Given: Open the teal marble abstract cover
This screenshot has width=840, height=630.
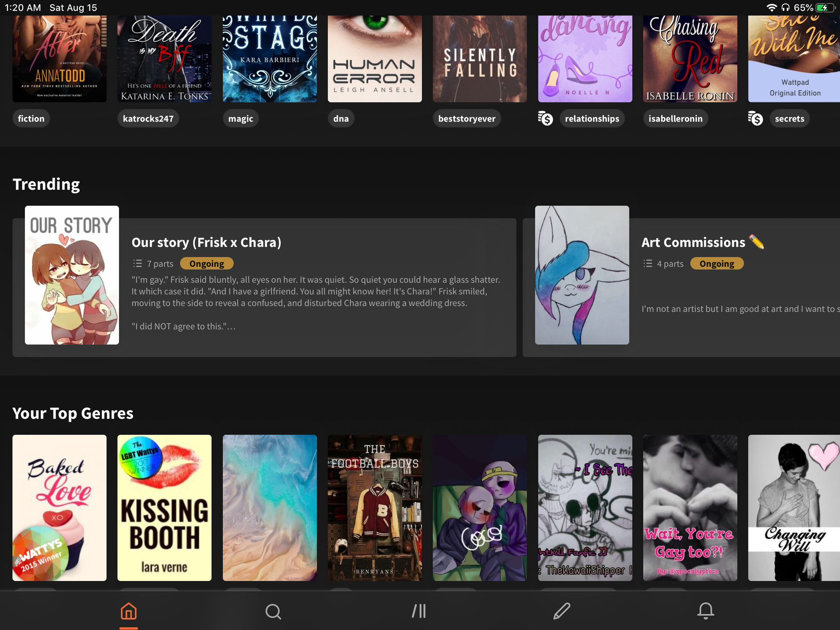Looking at the screenshot, I should [x=270, y=508].
